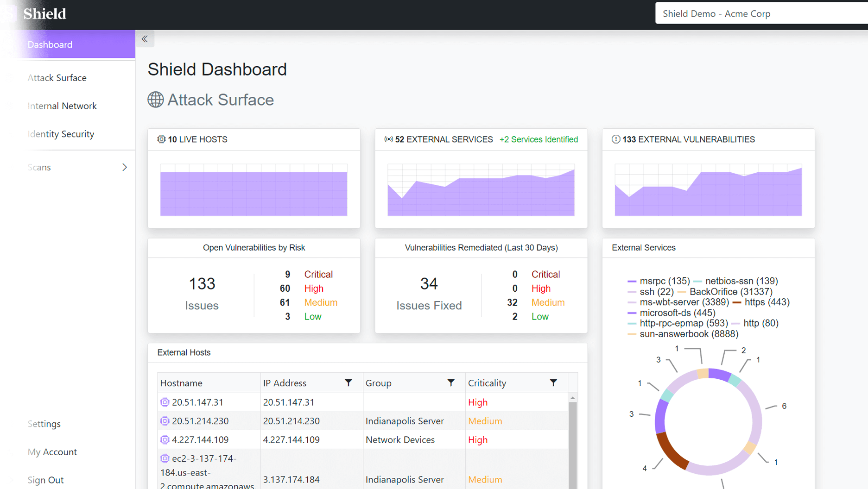Image resolution: width=868 pixels, height=489 pixels.
Task: Click host icon next to 20.51.147.31
Action: coord(165,402)
